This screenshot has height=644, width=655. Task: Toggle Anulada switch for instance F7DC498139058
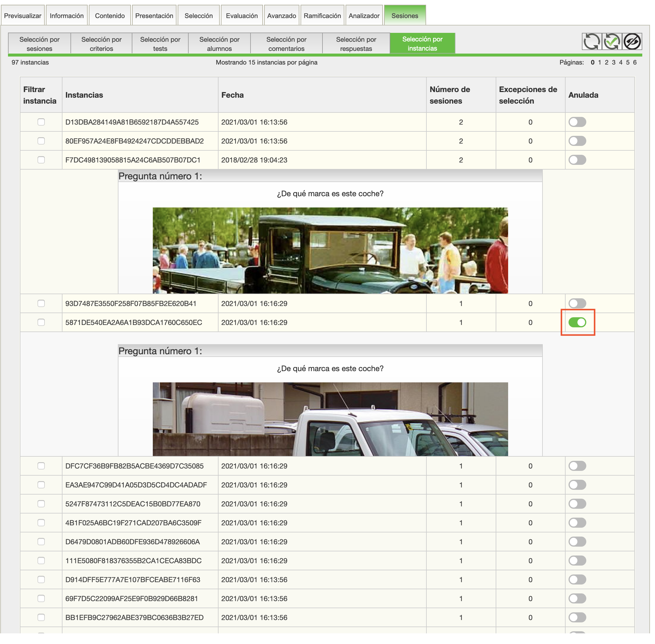(577, 160)
